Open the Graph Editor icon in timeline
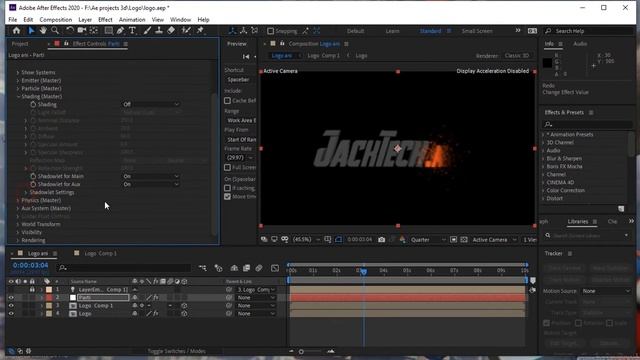 pos(275,268)
